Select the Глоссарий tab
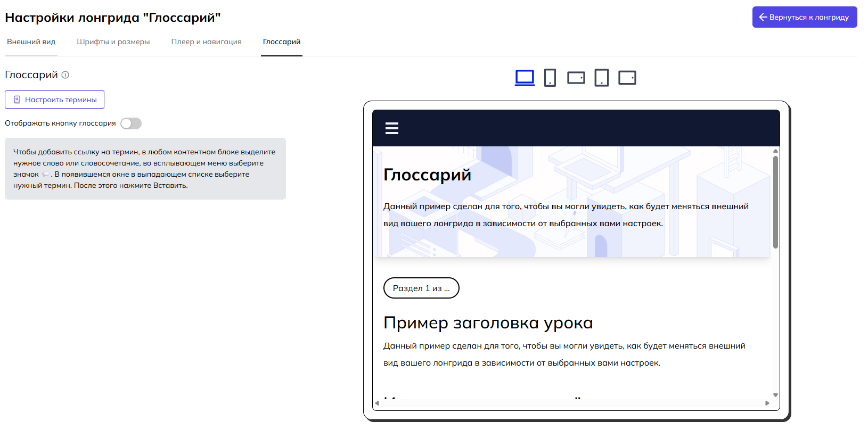The width and height of the screenshot is (868, 446). coord(282,42)
